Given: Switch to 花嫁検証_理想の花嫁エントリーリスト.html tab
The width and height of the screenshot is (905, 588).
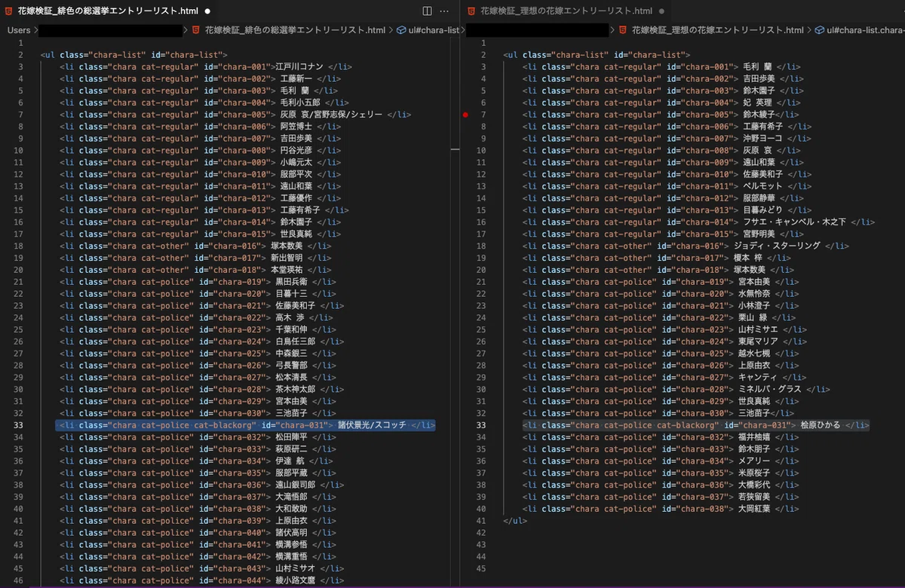Looking at the screenshot, I should click(566, 11).
